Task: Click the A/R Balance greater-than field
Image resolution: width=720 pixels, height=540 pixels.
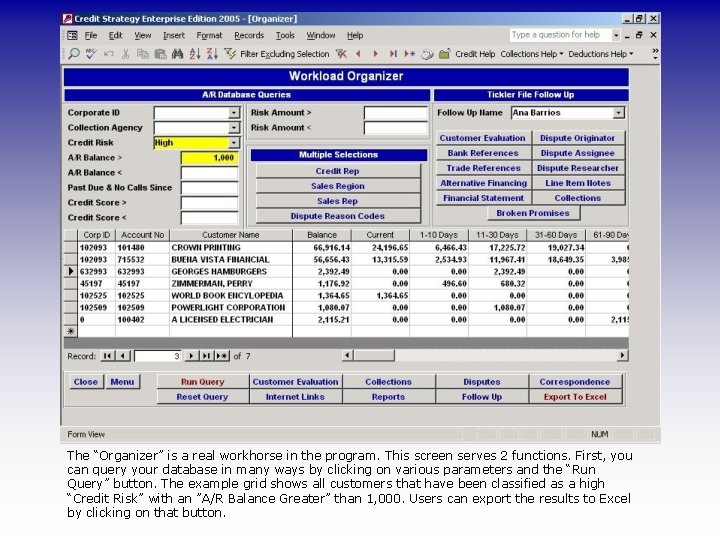Action: 209,158
